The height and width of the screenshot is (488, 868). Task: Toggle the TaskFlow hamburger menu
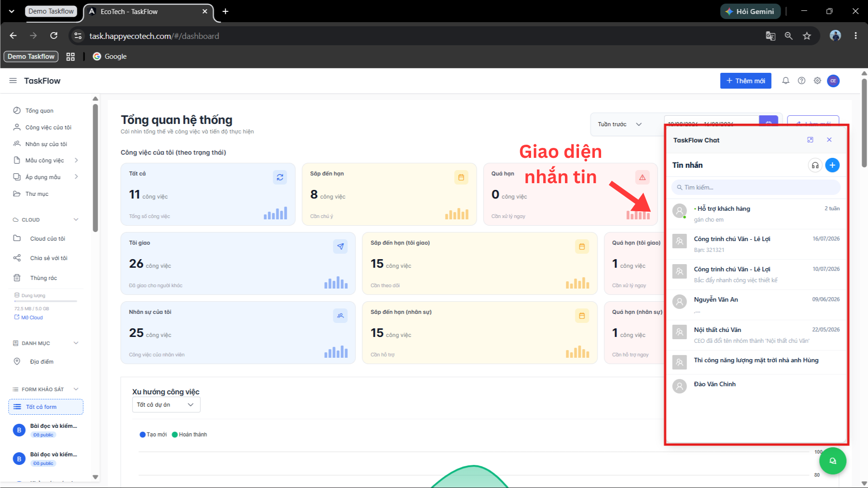tap(13, 81)
